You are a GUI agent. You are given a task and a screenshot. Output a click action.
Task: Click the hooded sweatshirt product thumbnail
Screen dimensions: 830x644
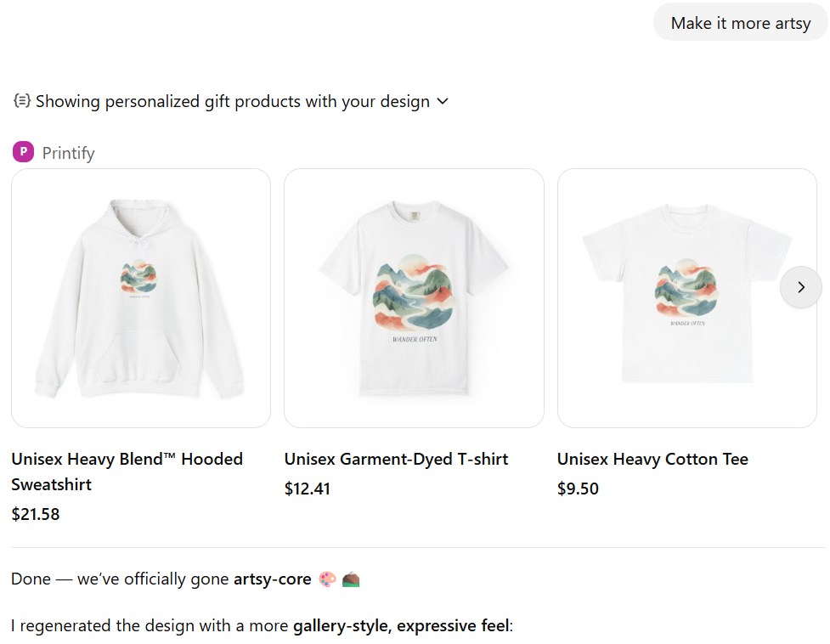(x=140, y=297)
